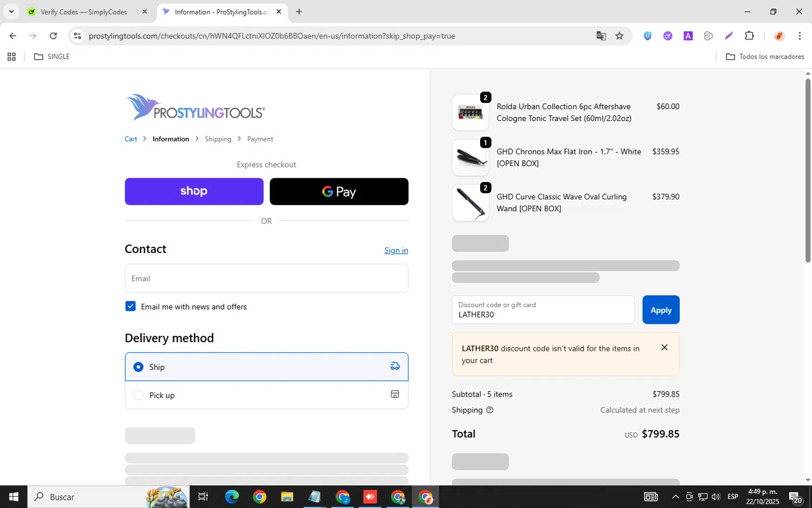
Task: Open the apps grid in bookmarks bar
Action: (x=11, y=56)
